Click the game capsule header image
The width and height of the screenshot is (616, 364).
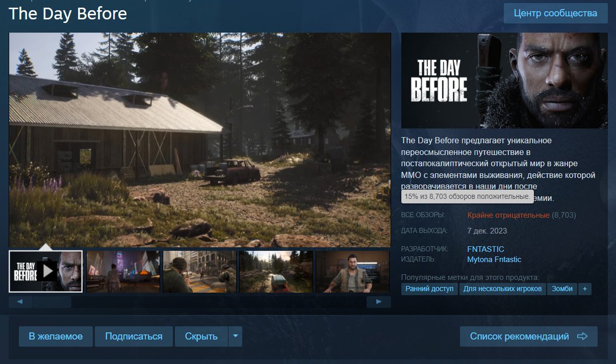tap(504, 81)
